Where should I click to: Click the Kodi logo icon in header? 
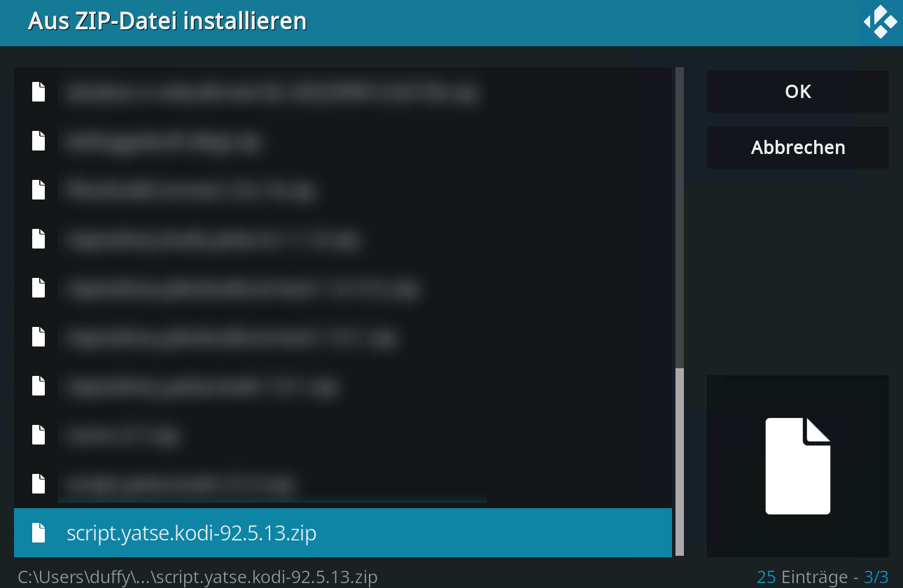click(880, 22)
